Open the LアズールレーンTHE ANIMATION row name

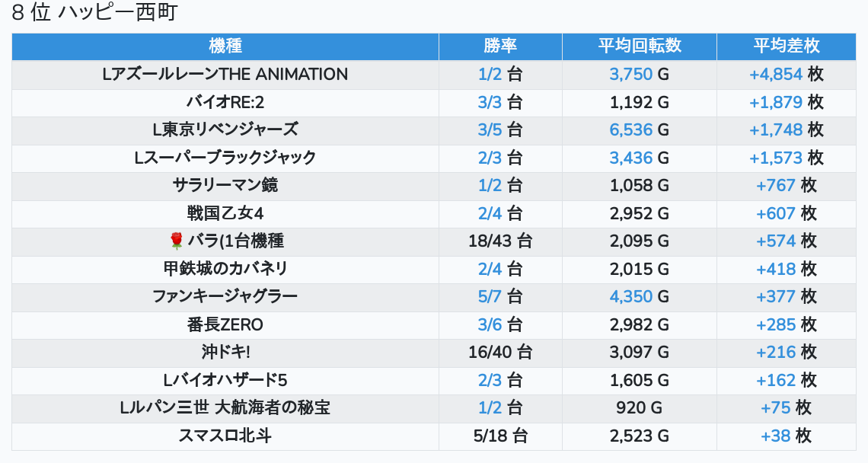[225, 75]
